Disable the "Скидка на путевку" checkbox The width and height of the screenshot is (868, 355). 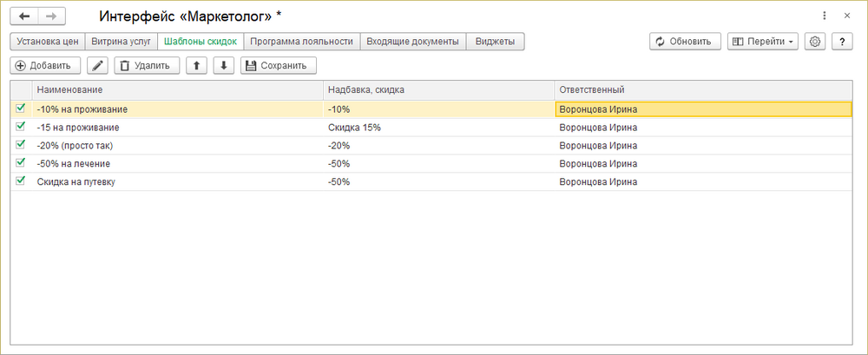click(x=21, y=181)
